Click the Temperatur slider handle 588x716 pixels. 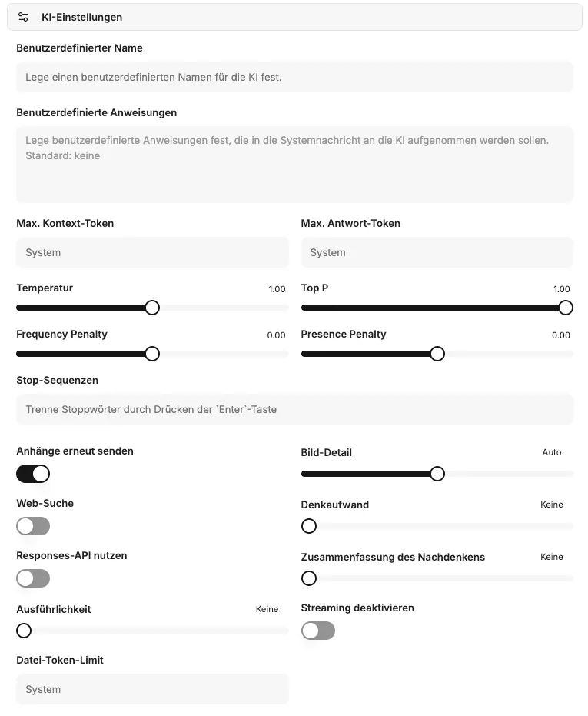[x=152, y=308]
